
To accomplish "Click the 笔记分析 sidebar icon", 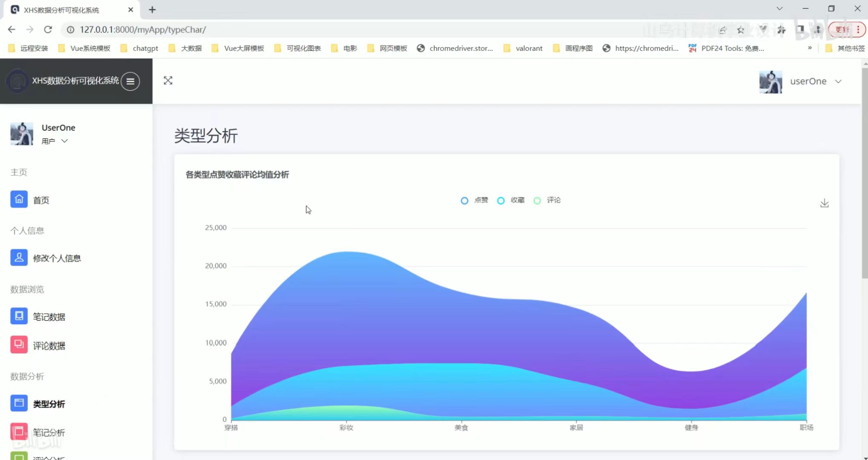I will coord(19,432).
